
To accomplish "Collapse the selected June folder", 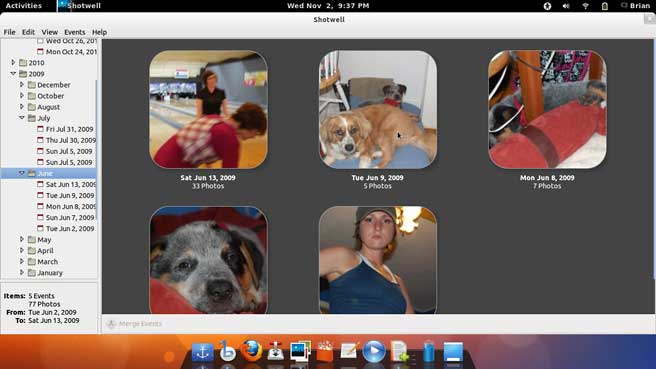I will coord(22,173).
